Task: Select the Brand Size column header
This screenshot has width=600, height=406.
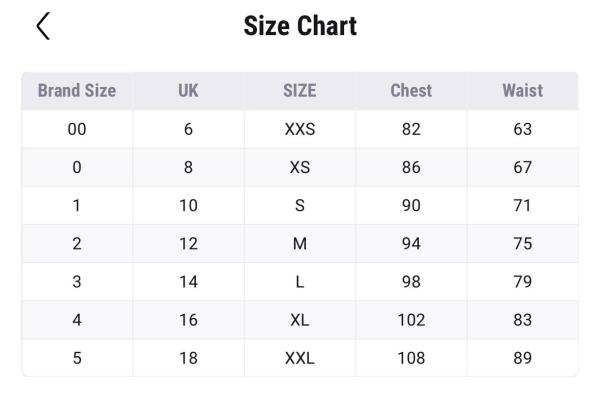Action: click(77, 91)
